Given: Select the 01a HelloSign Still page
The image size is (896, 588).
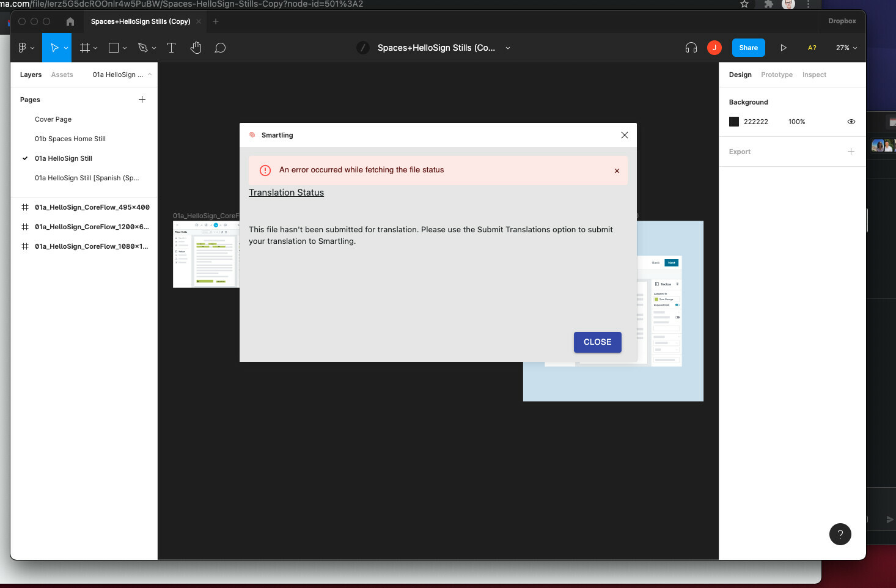Looking at the screenshot, I should pyautogui.click(x=64, y=158).
